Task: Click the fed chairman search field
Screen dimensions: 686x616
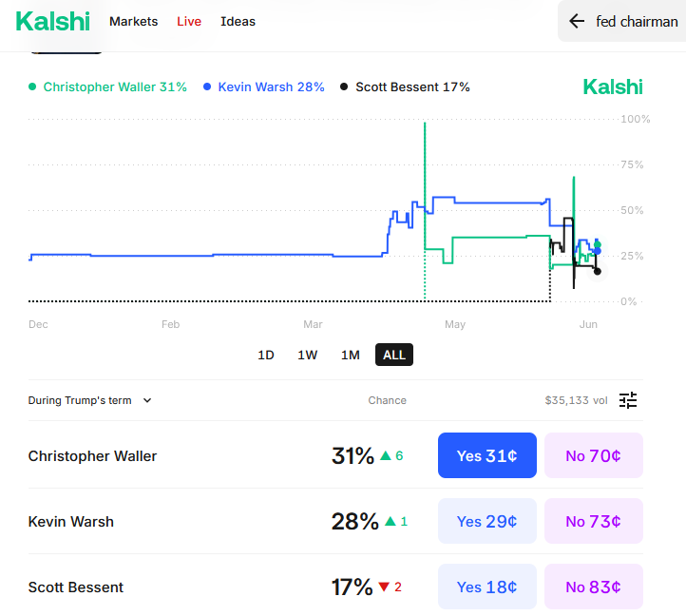Action: click(x=637, y=21)
